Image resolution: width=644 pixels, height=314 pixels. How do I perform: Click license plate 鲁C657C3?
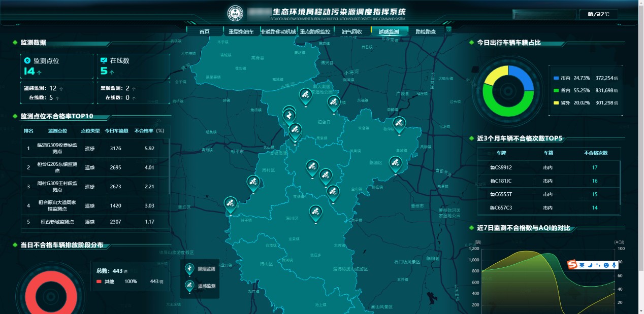click(x=501, y=207)
